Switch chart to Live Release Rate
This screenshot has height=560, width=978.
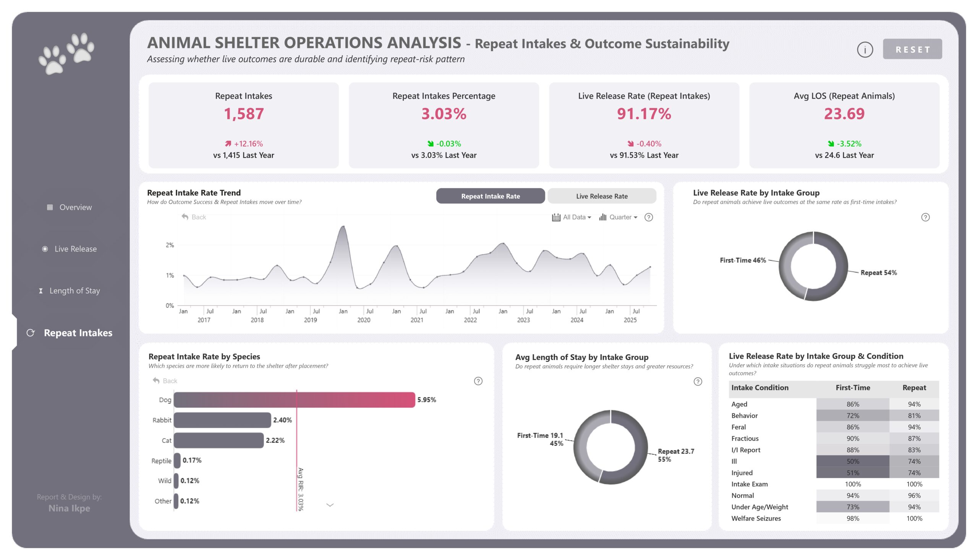pos(601,196)
